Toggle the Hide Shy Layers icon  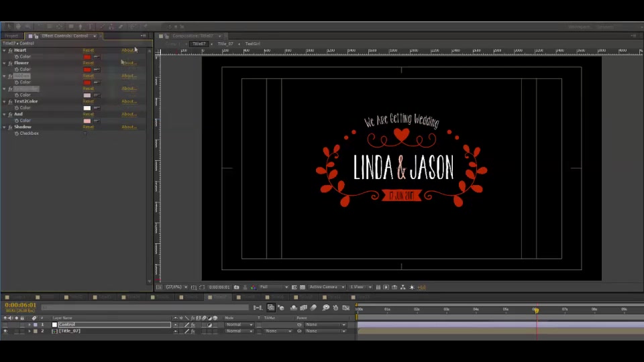click(x=294, y=308)
